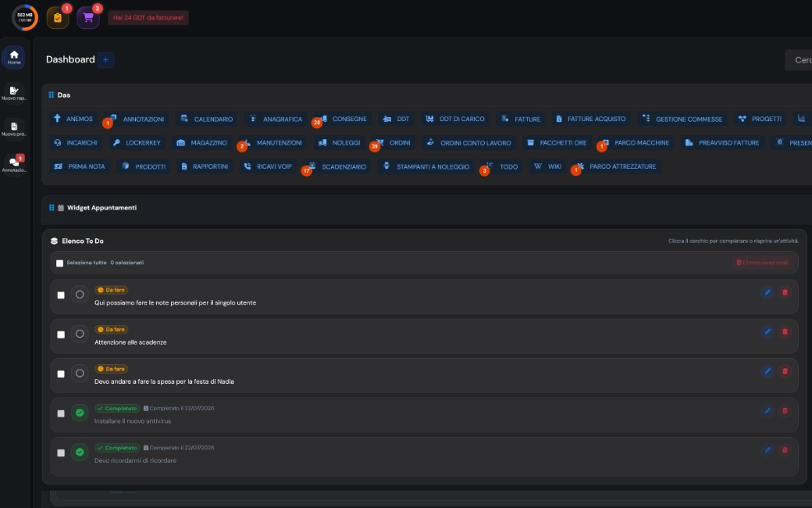Open the SCADENZIARIO module

(337, 166)
